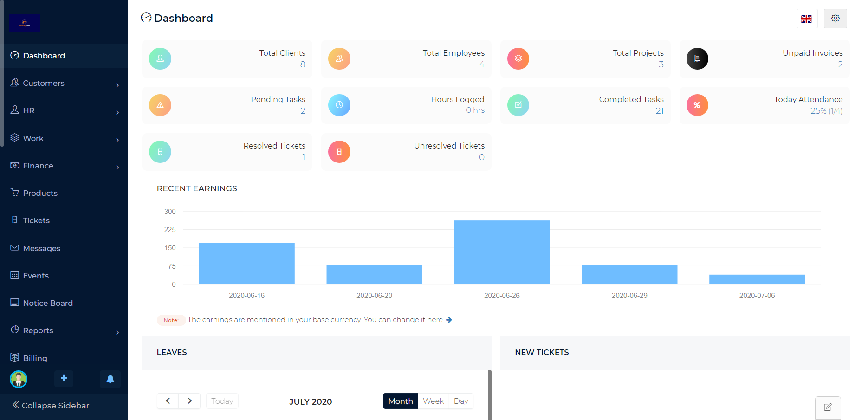
Task: Select Month calendar view
Action: click(x=400, y=401)
